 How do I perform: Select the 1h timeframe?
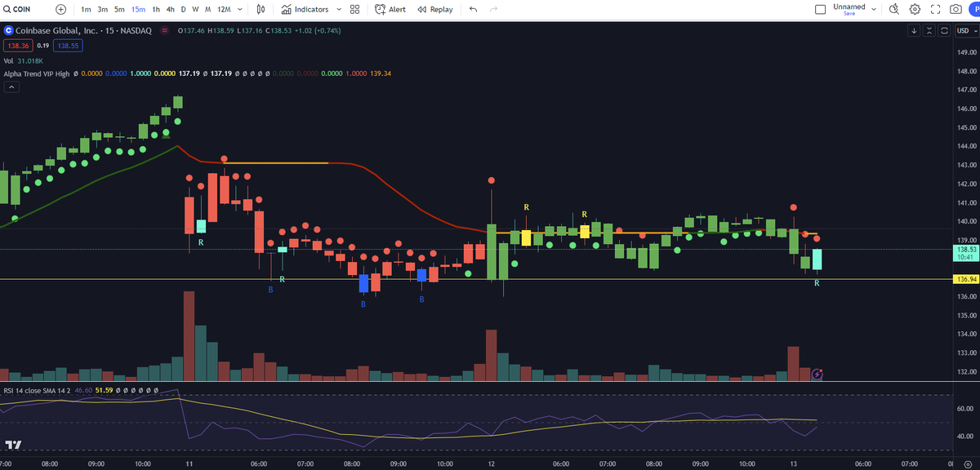point(156,9)
